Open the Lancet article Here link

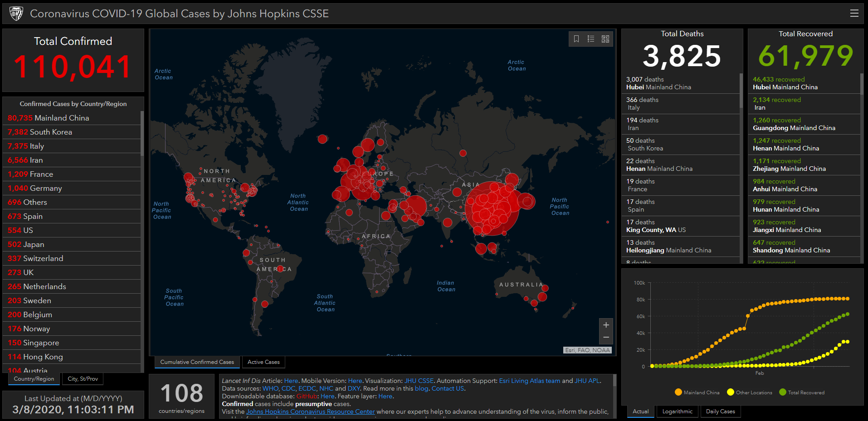point(291,381)
